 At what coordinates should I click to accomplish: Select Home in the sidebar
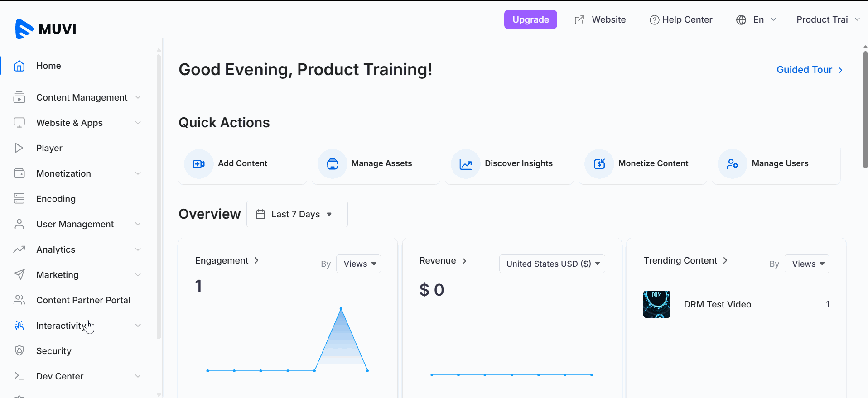[x=48, y=66]
